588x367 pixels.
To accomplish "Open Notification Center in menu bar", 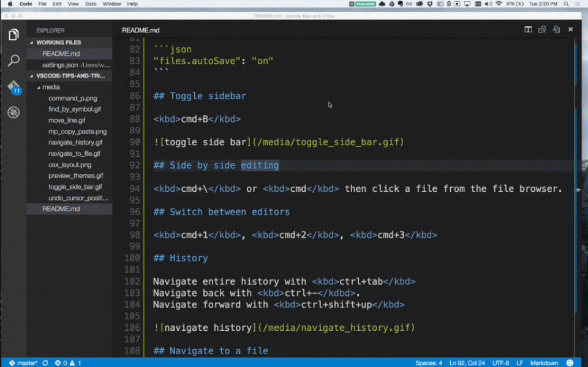I will tap(578, 4).
